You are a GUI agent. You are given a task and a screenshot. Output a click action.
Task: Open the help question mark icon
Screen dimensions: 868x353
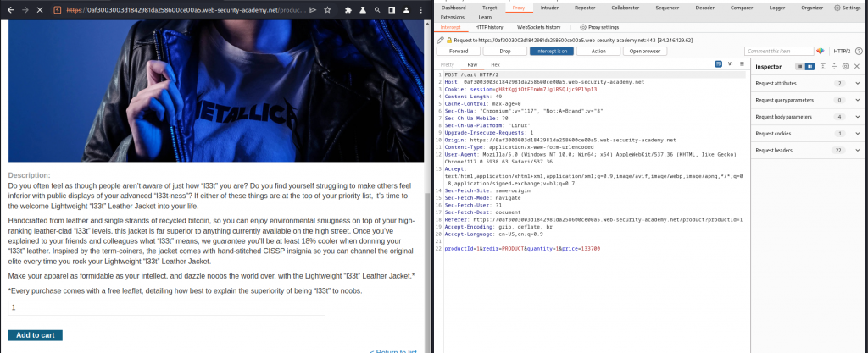pos(859,51)
